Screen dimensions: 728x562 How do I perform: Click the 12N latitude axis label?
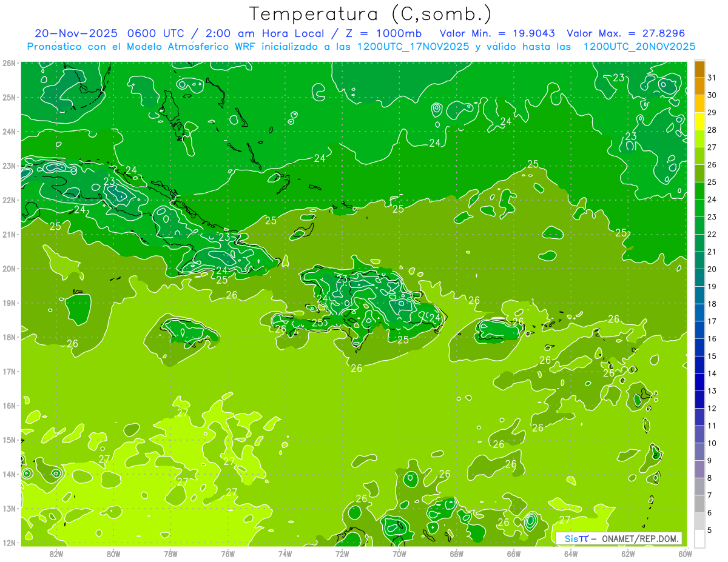pyautogui.click(x=8, y=543)
